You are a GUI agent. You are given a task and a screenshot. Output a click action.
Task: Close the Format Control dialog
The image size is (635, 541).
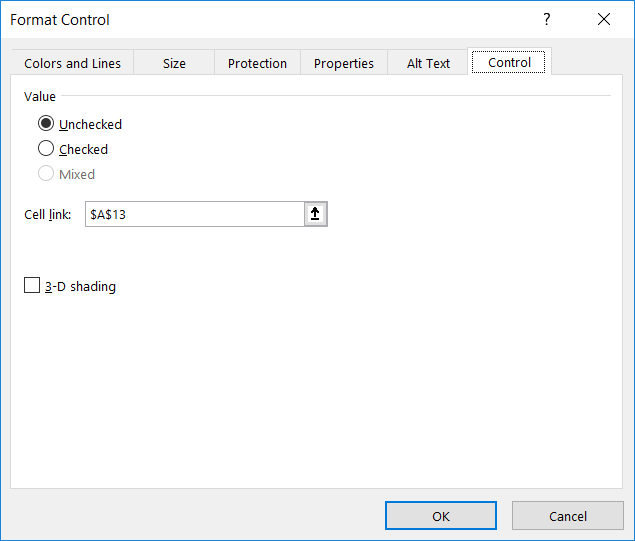click(603, 19)
